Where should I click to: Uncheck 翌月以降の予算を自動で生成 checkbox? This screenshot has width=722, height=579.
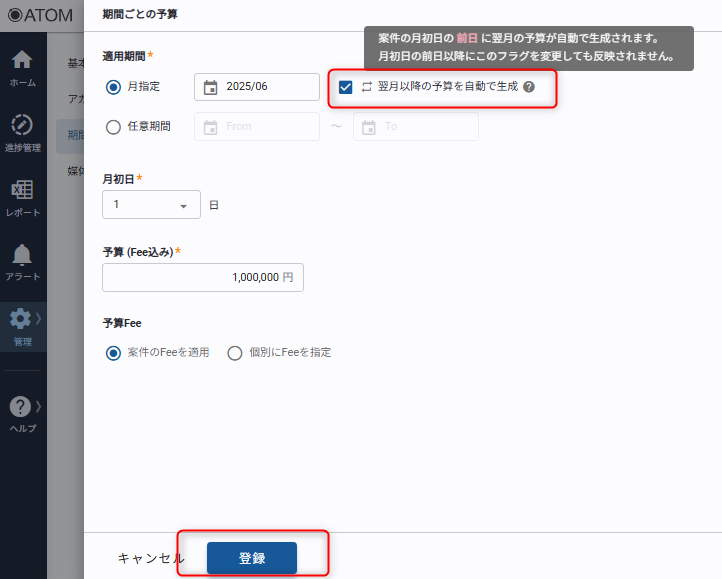(x=346, y=87)
